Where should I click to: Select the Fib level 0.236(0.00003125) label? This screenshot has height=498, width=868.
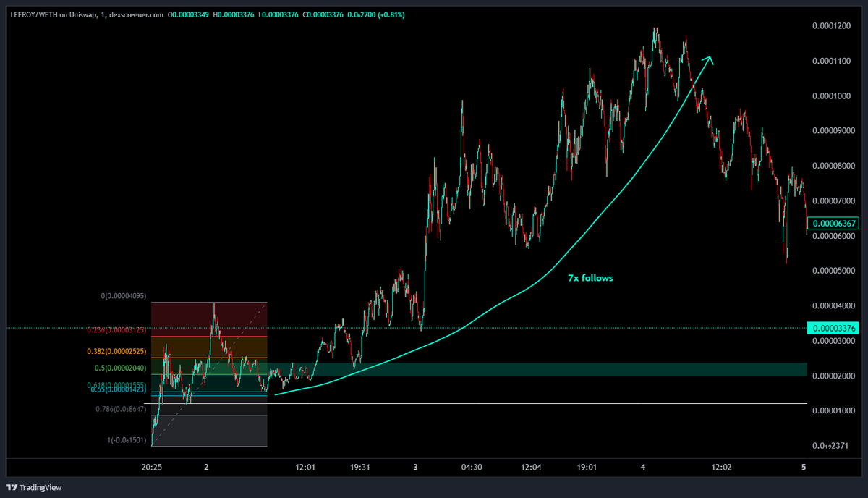point(117,330)
